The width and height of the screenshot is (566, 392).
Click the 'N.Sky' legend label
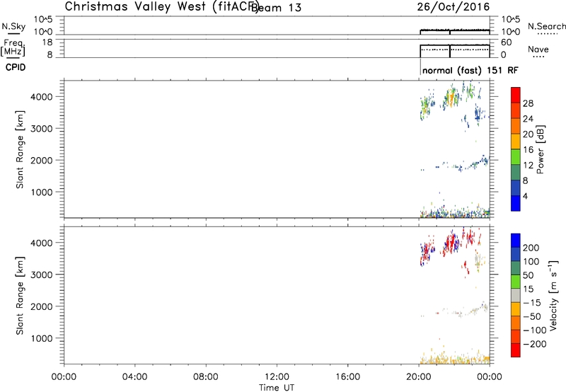pyautogui.click(x=13, y=26)
